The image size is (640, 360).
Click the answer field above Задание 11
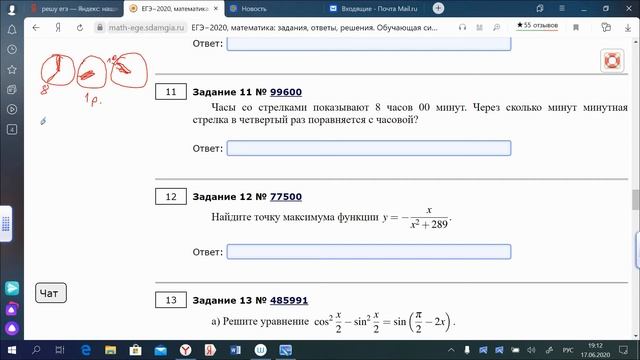[x=369, y=44]
